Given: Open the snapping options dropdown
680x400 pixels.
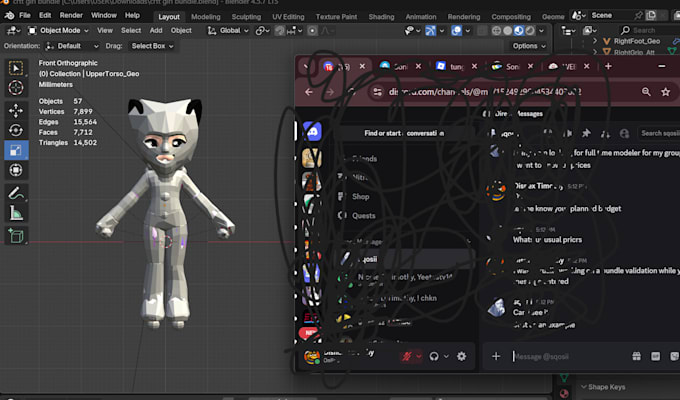Looking at the screenshot, I should (294, 30).
